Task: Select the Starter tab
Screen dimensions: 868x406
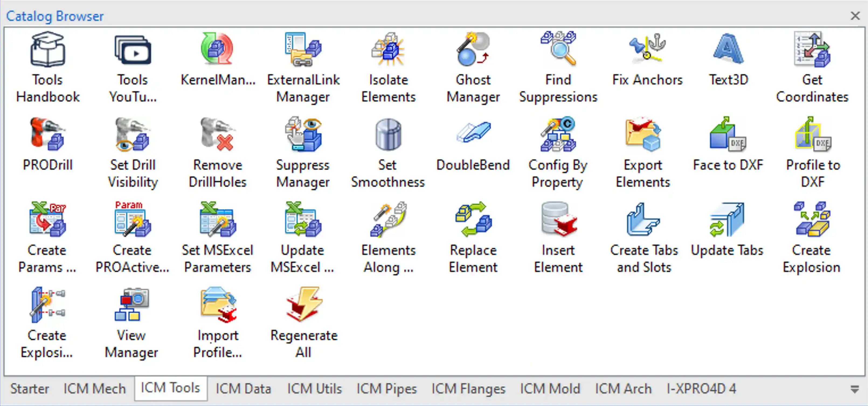Action: click(29, 388)
